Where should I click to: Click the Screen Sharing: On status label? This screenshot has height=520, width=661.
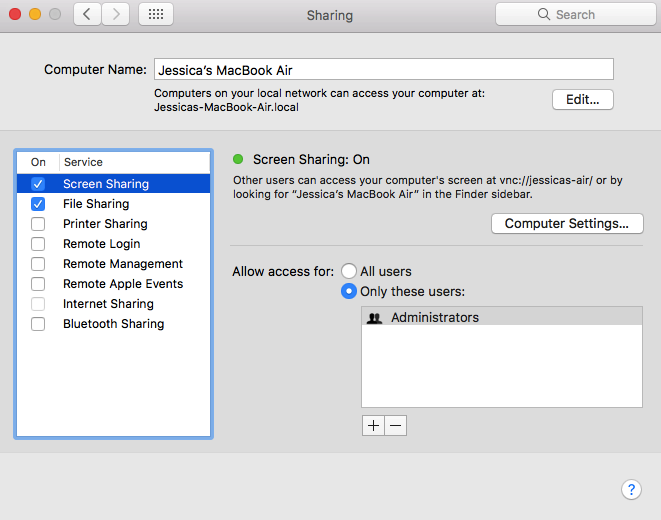coord(311,159)
